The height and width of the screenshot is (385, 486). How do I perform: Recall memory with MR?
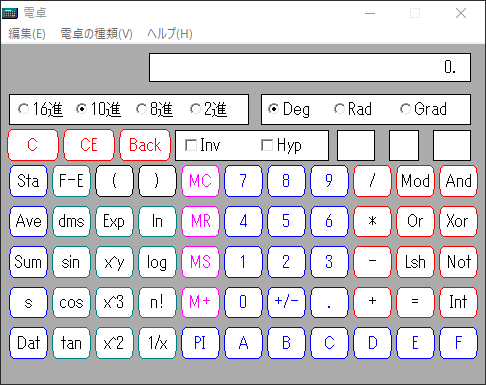coord(200,221)
